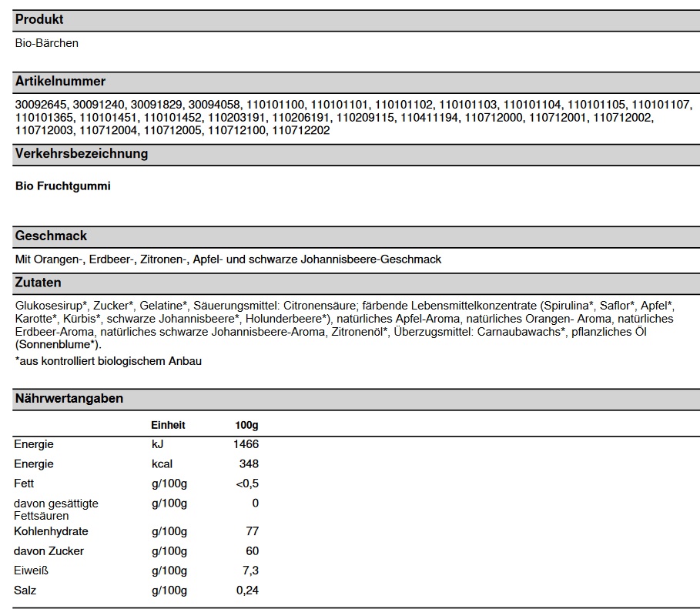Click the Artikelnummer section header
Viewport: 700px width, 609px height.
pos(60,82)
